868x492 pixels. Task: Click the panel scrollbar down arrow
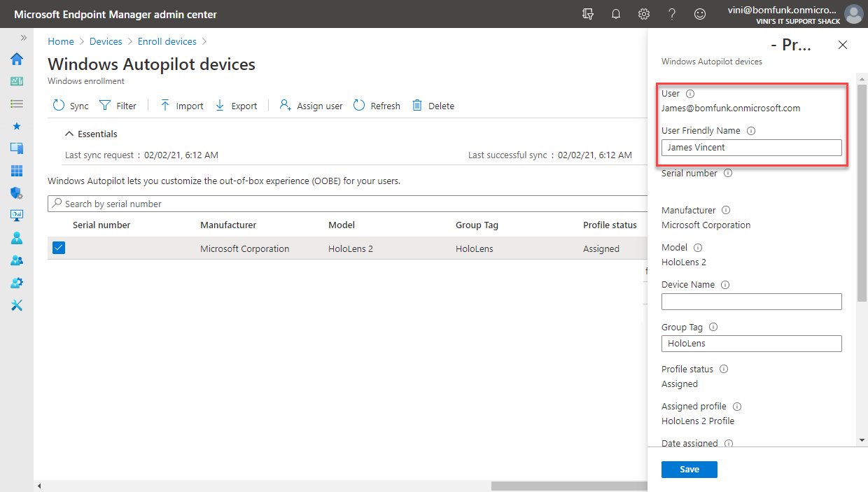(862, 440)
